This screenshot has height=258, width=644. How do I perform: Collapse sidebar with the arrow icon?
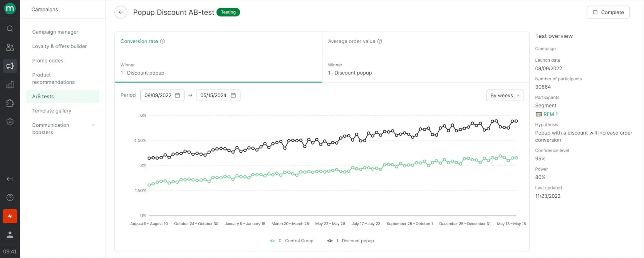point(10,179)
